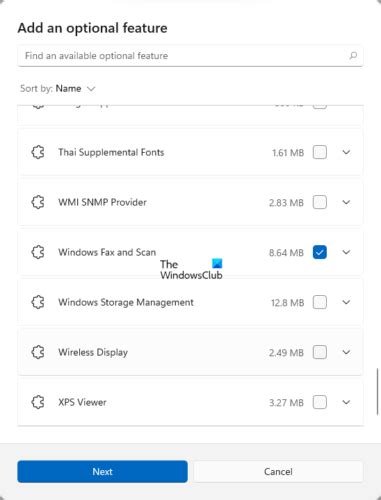
Task: Expand XPS Viewer details chevron
Action: point(346,402)
